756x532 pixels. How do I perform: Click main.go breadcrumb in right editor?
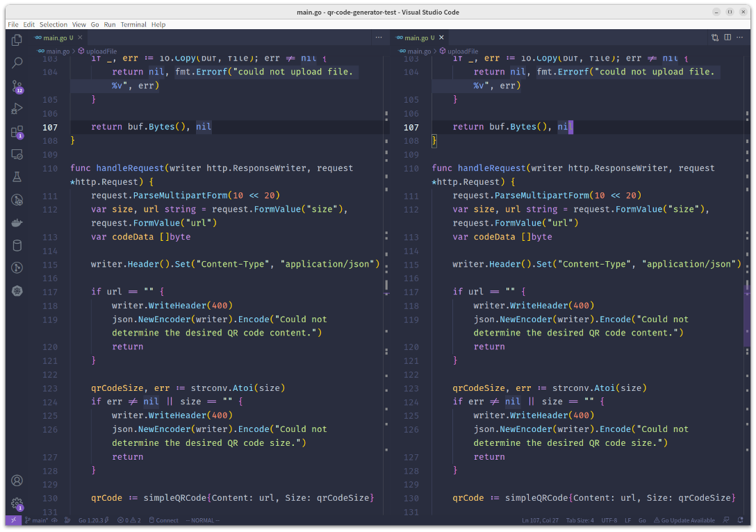[415, 51]
